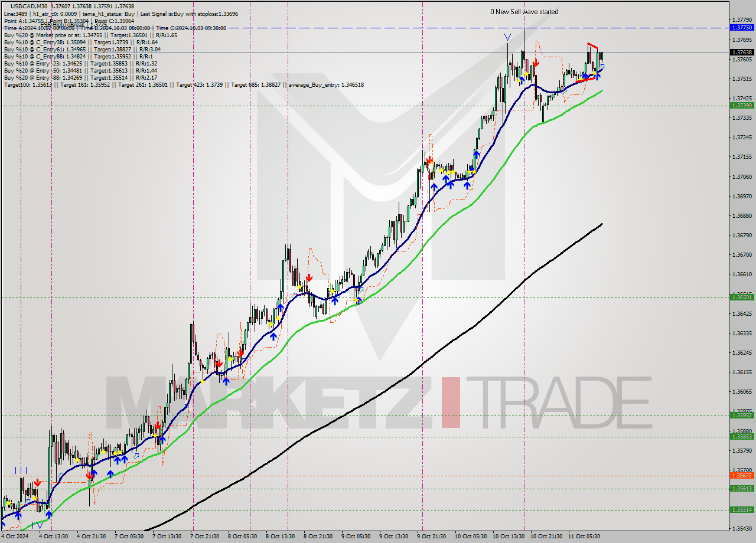Click the 1.35613 green price tag
This screenshot has height=543, width=756.
(742, 488)
